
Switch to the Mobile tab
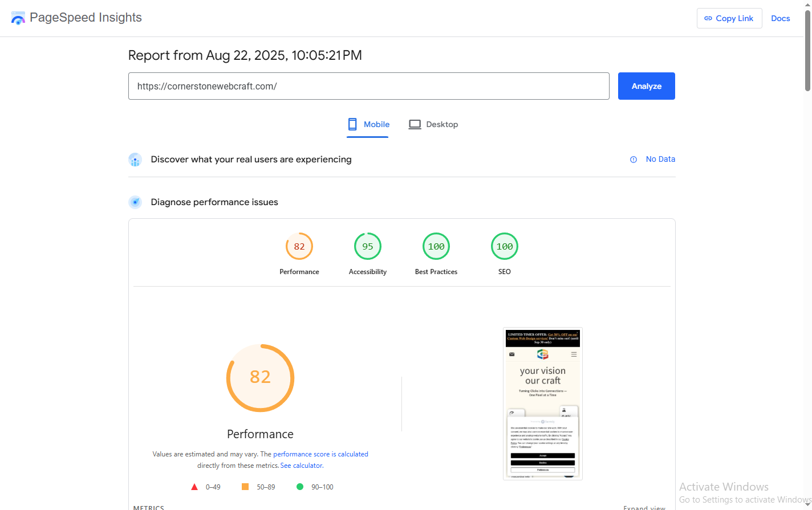(368, 124)
